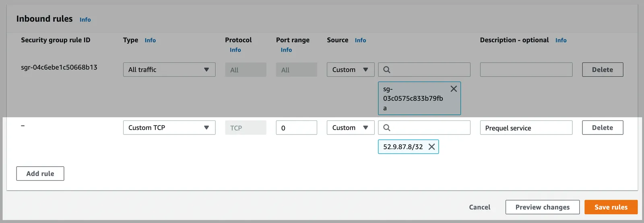Focus source search field of All traffic rule
Viewport: 644px width, 223px height.
(x=424, y=70)
